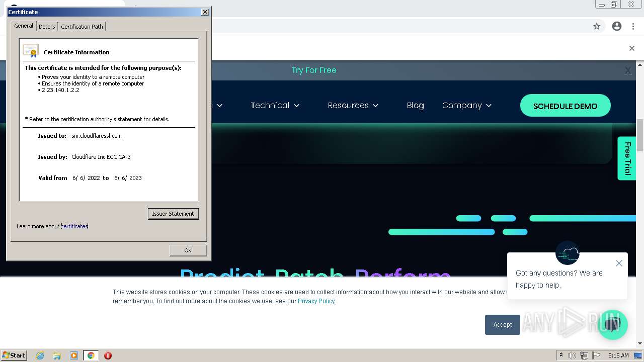644x362 pixels.
Task: Click the network tray icon
Action: pos(584,355)
